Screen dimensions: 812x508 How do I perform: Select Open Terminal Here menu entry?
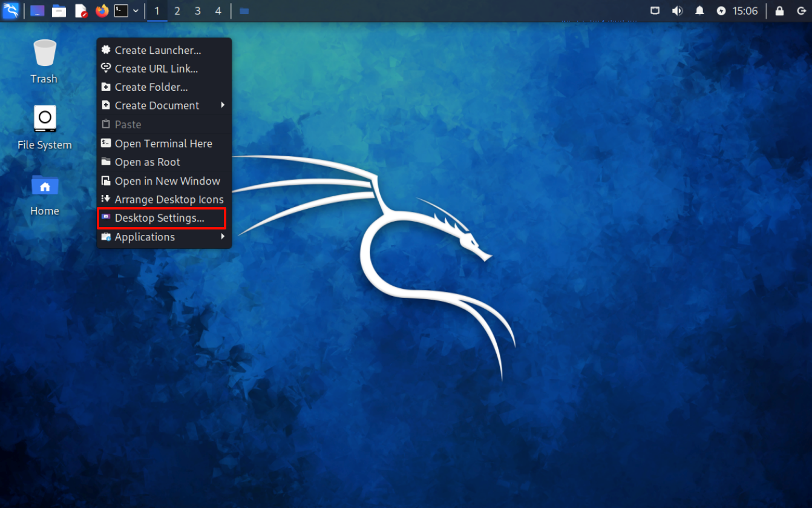coord(163,143)
